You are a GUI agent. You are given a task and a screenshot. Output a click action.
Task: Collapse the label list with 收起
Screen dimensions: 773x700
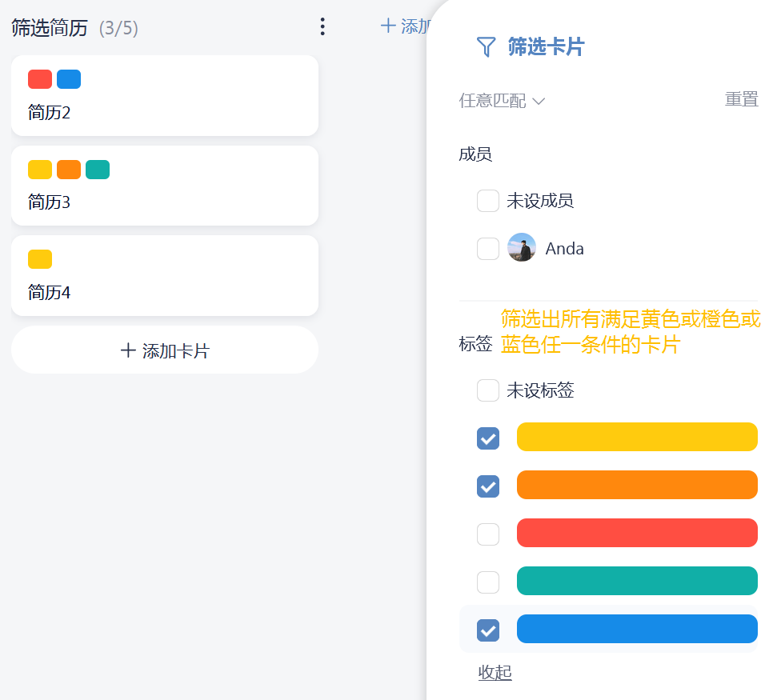495,673
